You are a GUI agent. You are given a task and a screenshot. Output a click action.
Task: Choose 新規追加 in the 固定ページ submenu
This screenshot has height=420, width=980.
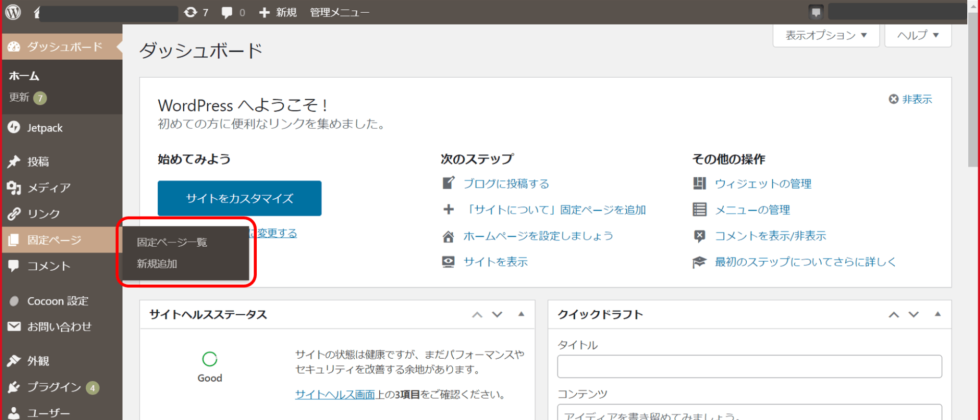pos(157,264)
